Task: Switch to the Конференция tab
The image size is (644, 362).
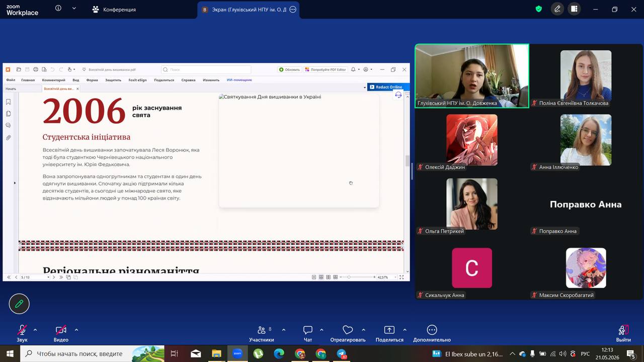Action: [114, 10]
